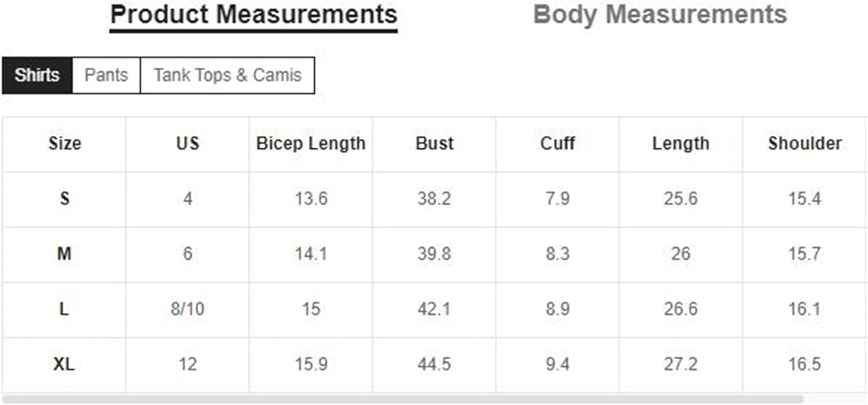The width and height of the screenshot is (868, 405).
Task: Click the horizontal scrollbar below the table
Action: coord(403,399)
